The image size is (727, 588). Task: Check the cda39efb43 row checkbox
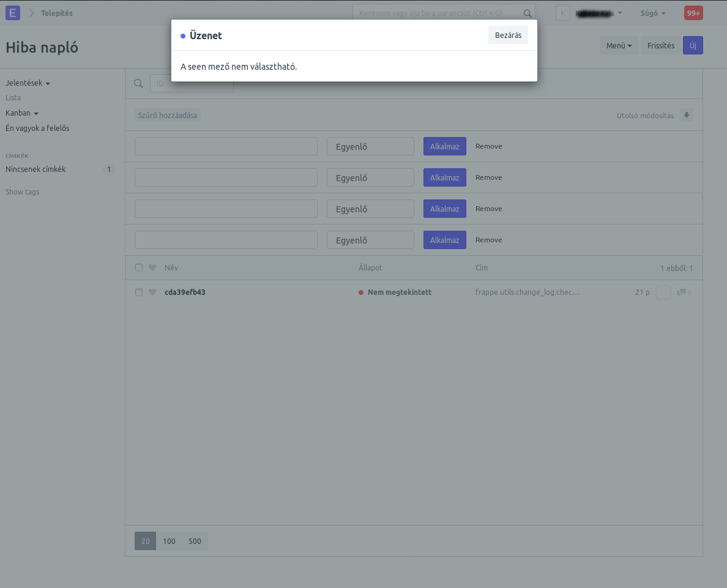pyautogui.click(x=139, y=292)
